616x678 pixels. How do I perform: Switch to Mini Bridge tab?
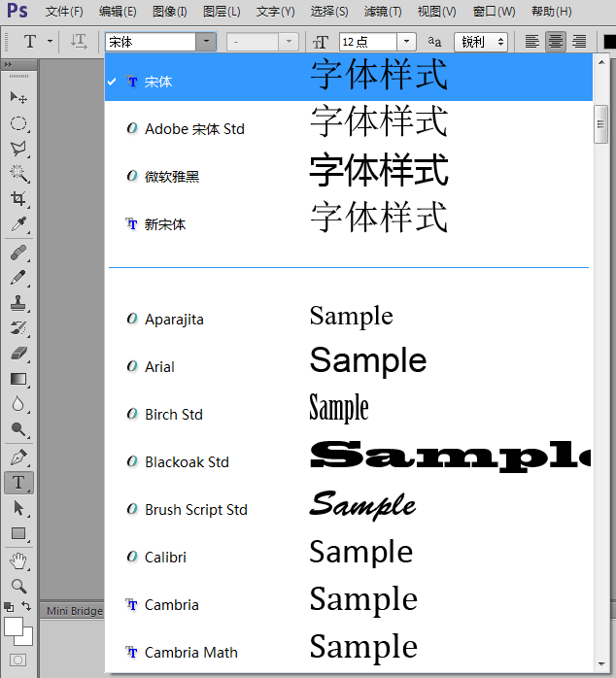[74, 611]
